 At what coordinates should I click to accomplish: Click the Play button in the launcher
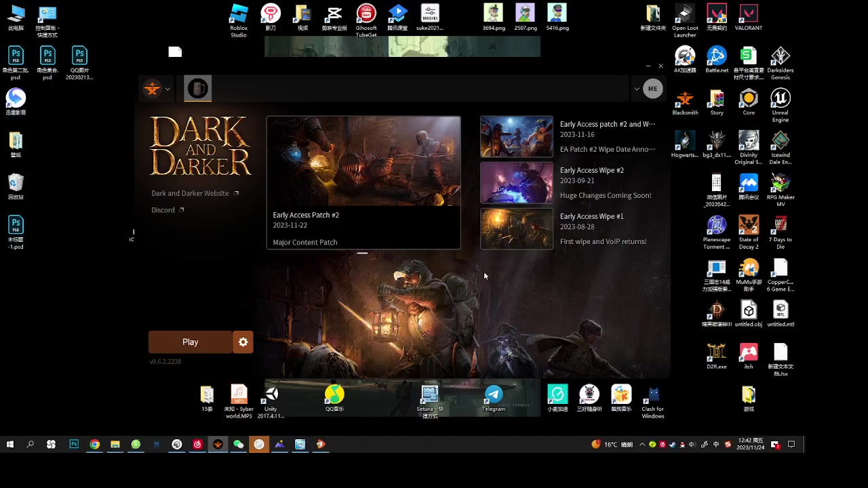(190, 342)
